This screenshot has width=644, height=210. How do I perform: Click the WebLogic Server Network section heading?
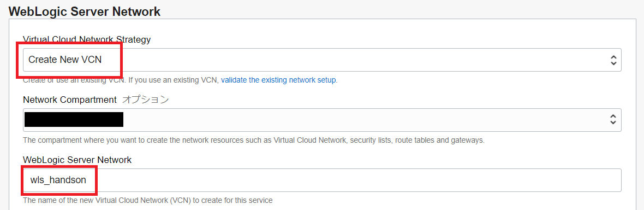coord(85,11)
